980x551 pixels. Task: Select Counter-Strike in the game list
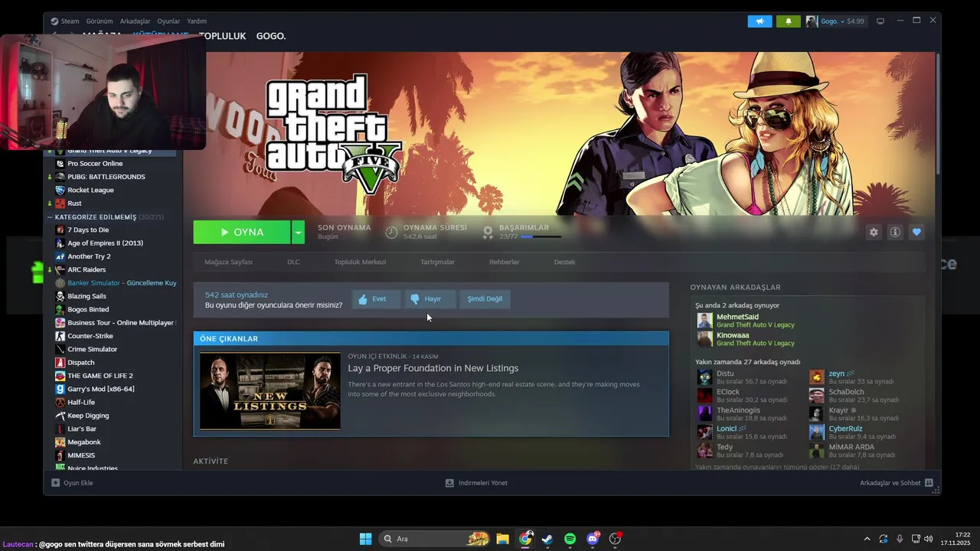(x=90, y=336)
